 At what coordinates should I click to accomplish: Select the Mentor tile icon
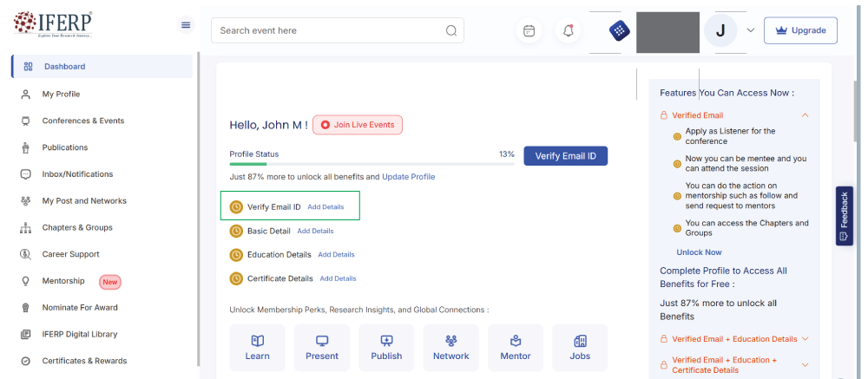pyautogui.click(x=516, y=341)
